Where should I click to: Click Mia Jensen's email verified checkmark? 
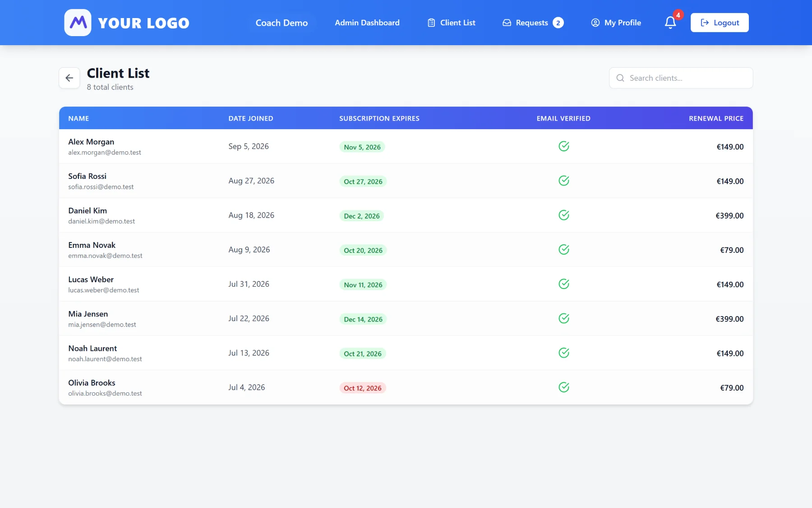pyautogui.click(x=564, y=318)
